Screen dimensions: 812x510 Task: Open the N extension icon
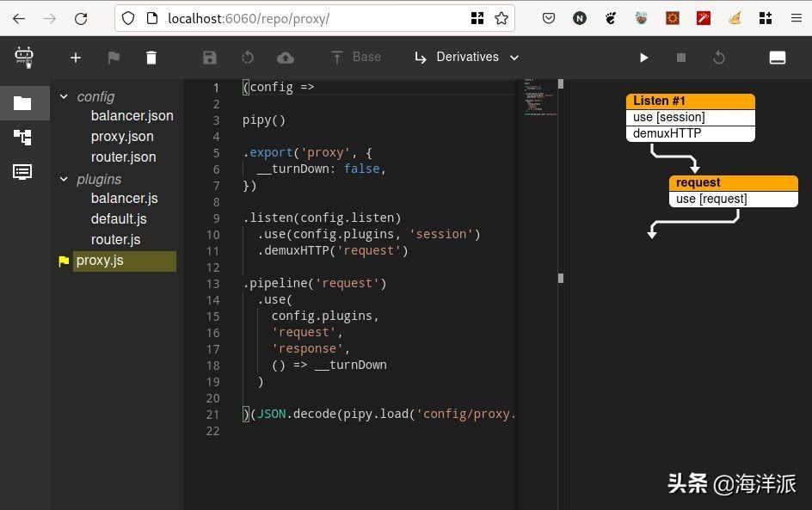click(x=580, y=19)
